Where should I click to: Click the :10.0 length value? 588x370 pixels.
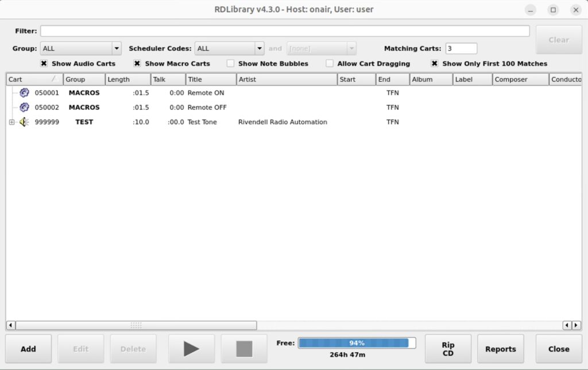point(141,122)
